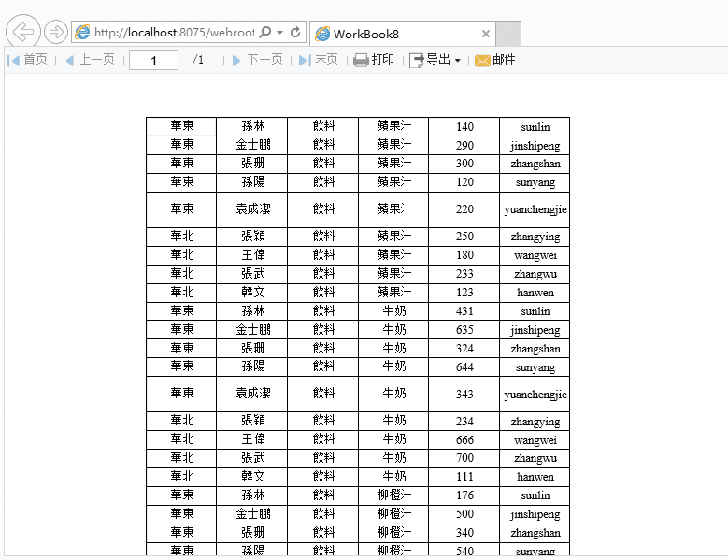Click 金士鵬 in the 500 row
The width and height of the screenshot is (728, 560).
click(252, 513)
